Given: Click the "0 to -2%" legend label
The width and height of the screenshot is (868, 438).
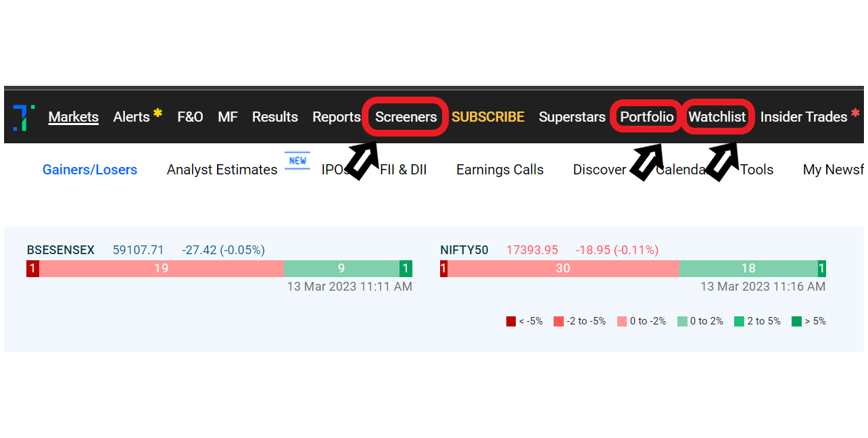Looking at the screenshot, I should tap(648, 321).
